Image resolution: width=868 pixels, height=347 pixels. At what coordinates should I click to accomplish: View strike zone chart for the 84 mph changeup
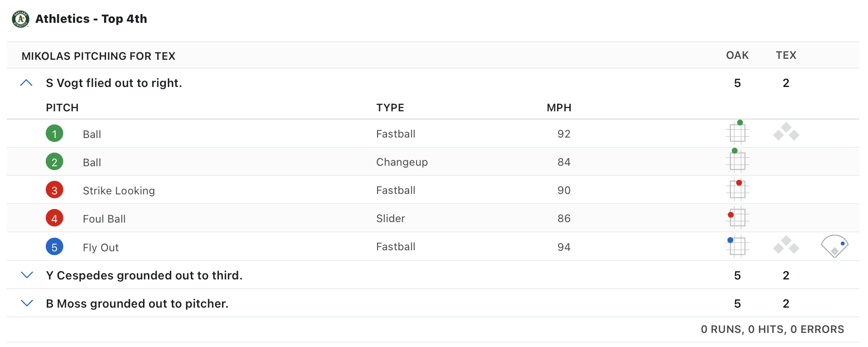[x=737, y=160]
